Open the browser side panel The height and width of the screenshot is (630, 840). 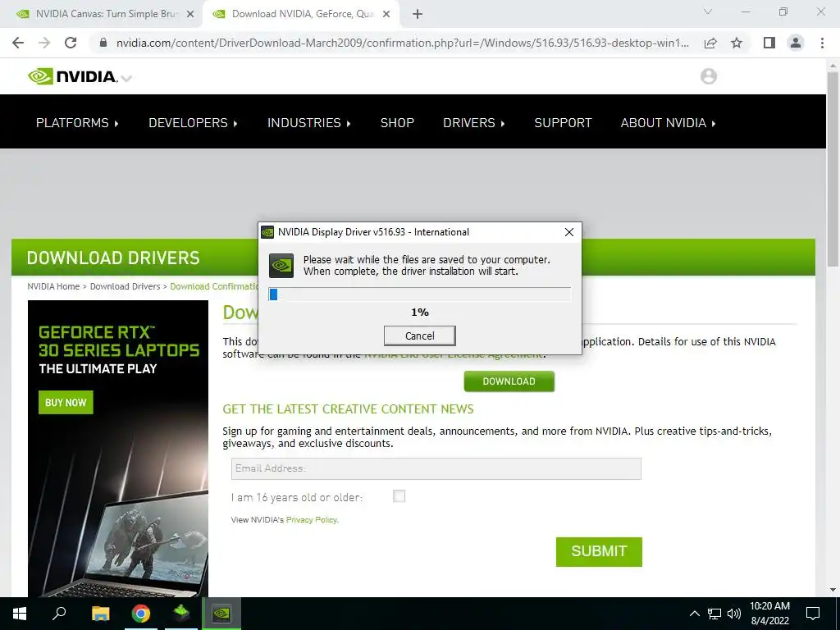769,43
